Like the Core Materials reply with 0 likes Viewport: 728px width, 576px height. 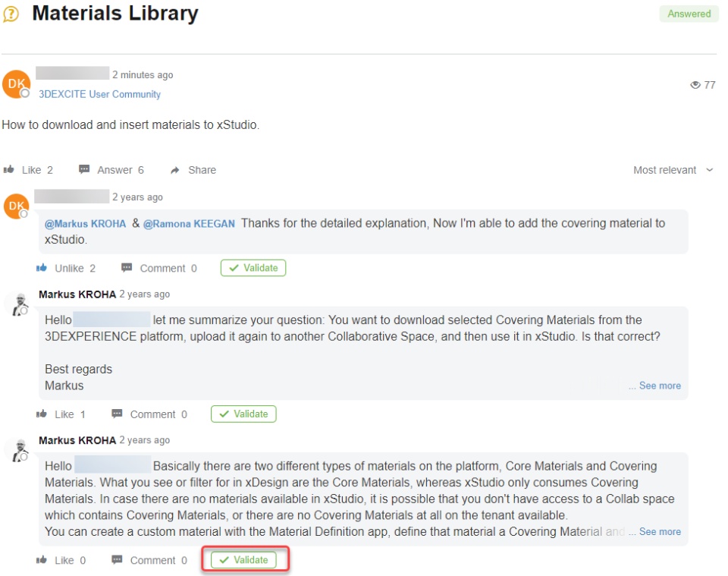(x=42, y=560)
